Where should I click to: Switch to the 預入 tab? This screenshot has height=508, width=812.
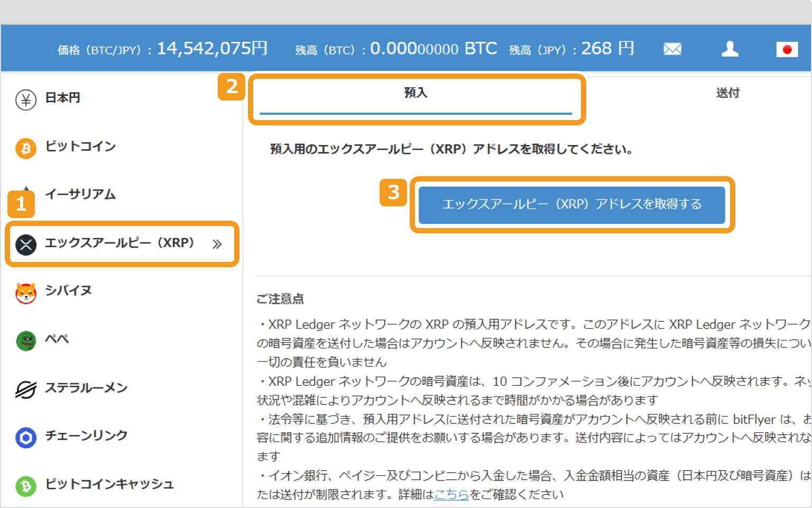point(416,93)
